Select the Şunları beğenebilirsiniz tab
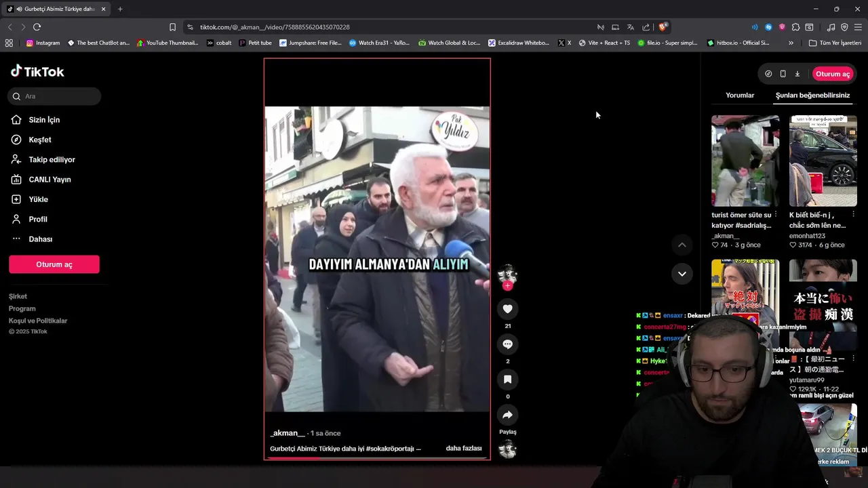The width and height of the screenshot is (868, 488). pos(812,96)
